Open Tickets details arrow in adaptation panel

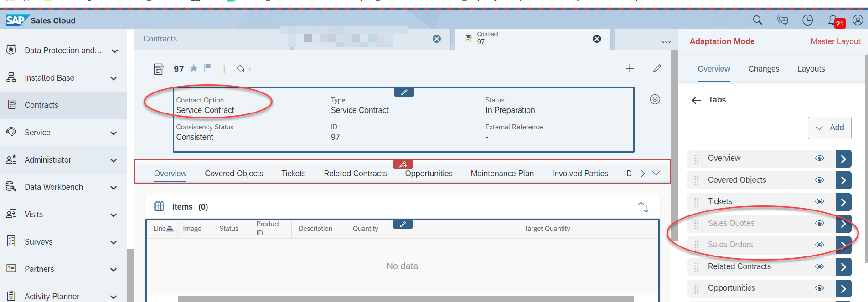[x=843, y=202]
